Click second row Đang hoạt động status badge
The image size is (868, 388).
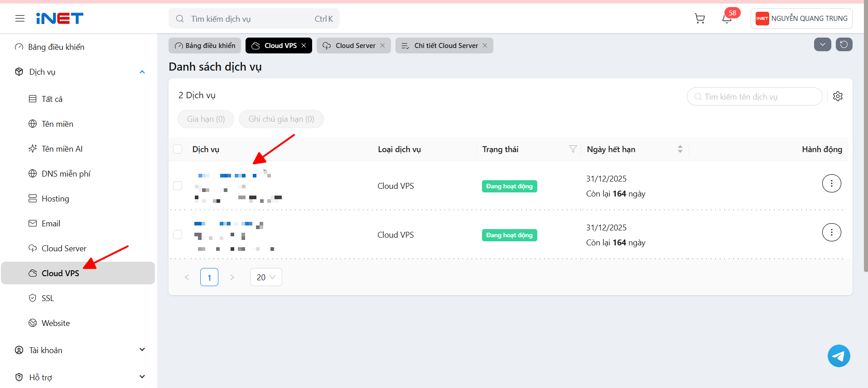[x=510, y=235]
